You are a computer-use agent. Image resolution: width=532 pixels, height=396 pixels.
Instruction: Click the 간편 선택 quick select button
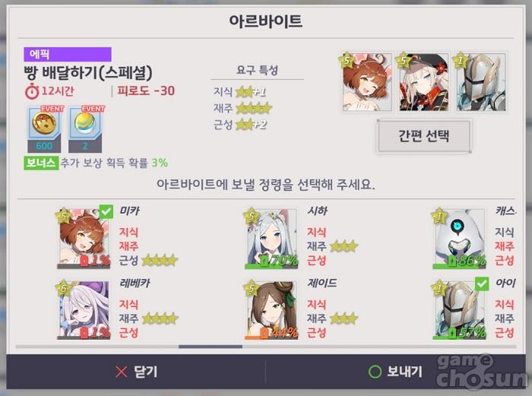pos(424,136)
